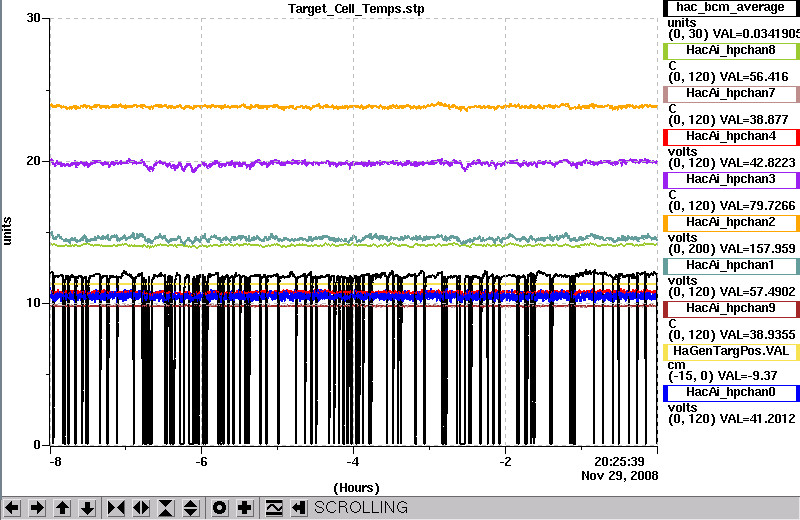Click the 20:25:39 timestamp on the time axis
Viewport: 800px width, 520px height.
[x=619, y=462]
